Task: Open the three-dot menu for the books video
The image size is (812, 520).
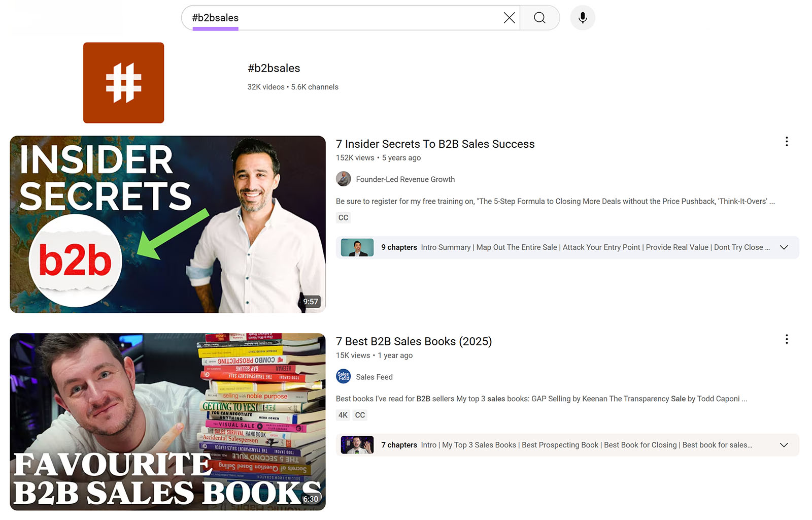Action: click(x=787, y=339)
